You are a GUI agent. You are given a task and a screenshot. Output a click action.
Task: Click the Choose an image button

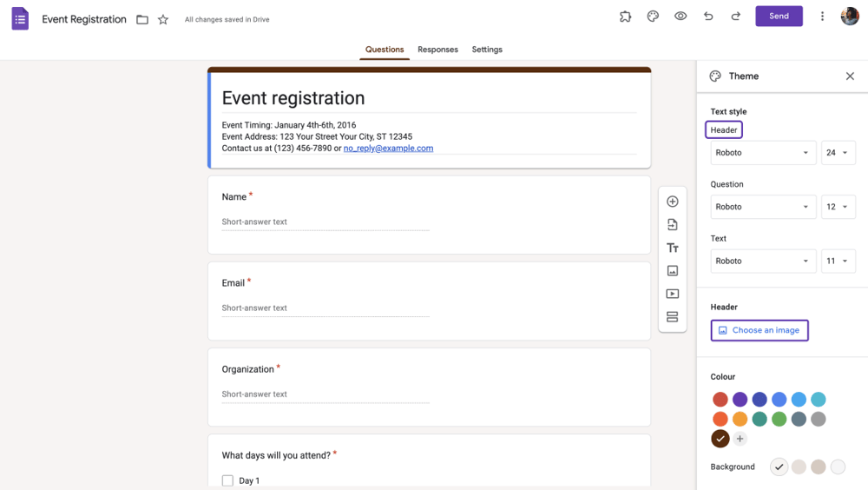[x=759, y=330]
